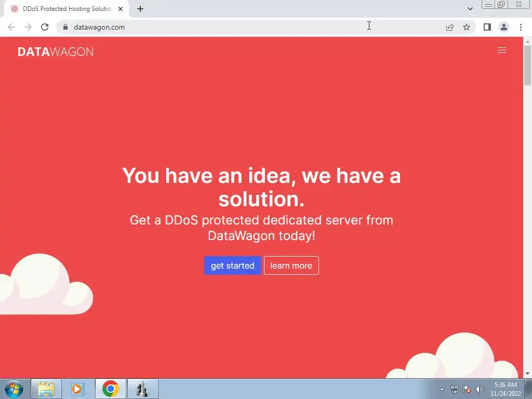The width and height of the screenshot is (532, 399).
Task: Click the learn more button
Action: (291, 265)
